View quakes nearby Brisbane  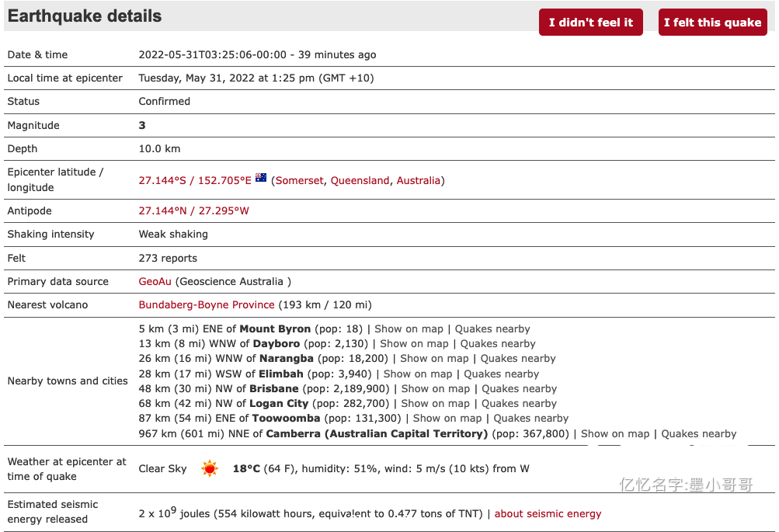519,388
